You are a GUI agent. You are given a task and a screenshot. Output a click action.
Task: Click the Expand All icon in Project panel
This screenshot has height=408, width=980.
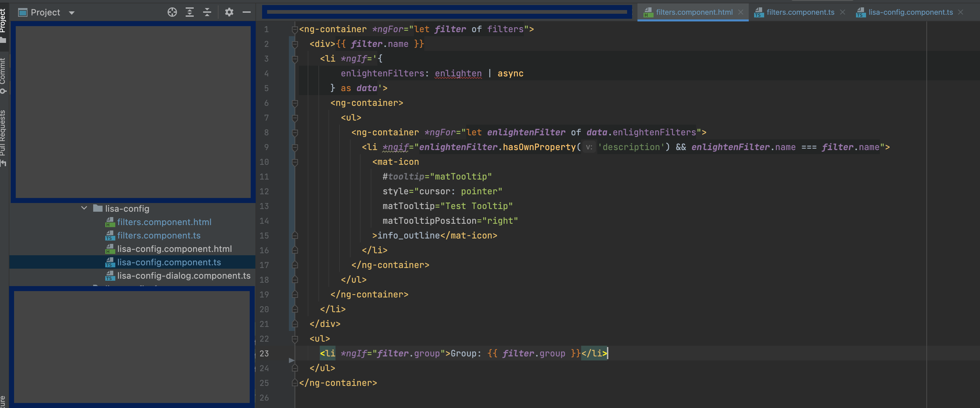click(x=189, y=12)
